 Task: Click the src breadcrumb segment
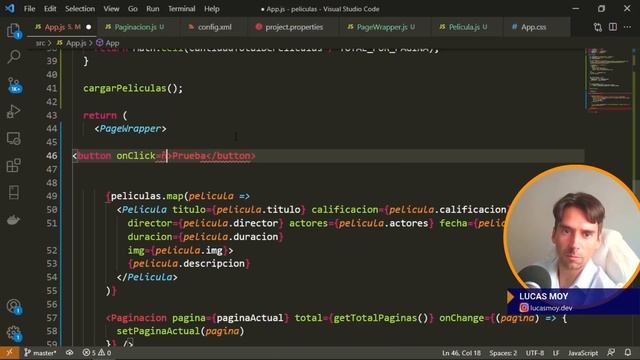pos(40,43)
